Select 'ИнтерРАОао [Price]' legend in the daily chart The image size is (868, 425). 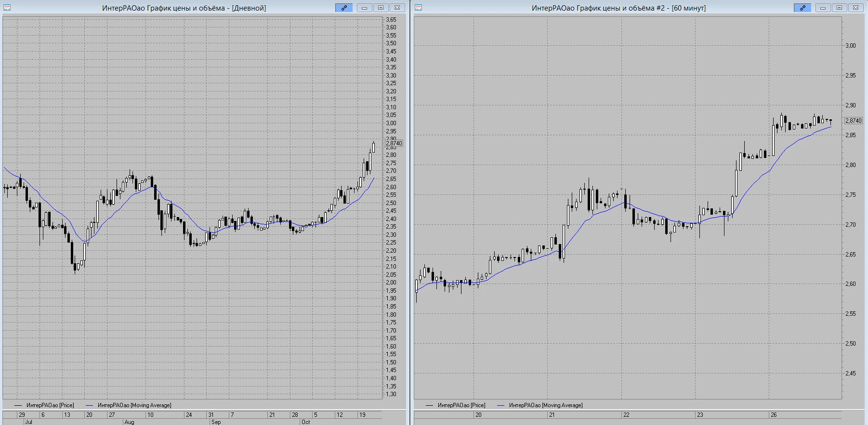coord(50,405)
